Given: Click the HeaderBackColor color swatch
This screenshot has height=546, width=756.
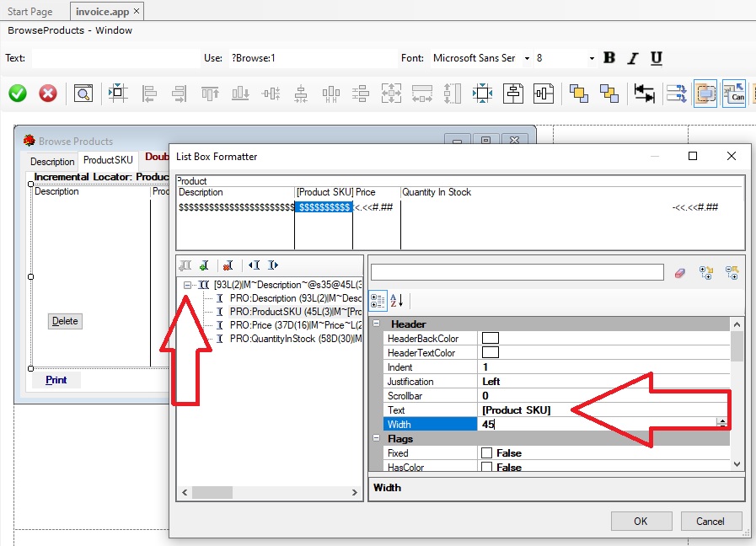Looking at the screenshot, I should 490,339.
